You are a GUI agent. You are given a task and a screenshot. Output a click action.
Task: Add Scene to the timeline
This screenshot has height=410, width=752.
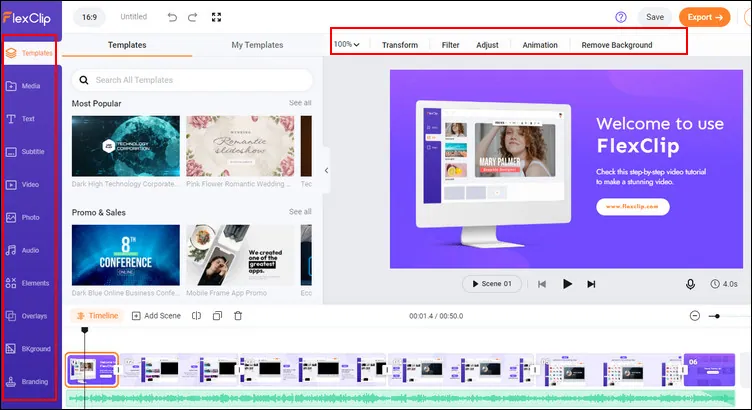point(156,316)
